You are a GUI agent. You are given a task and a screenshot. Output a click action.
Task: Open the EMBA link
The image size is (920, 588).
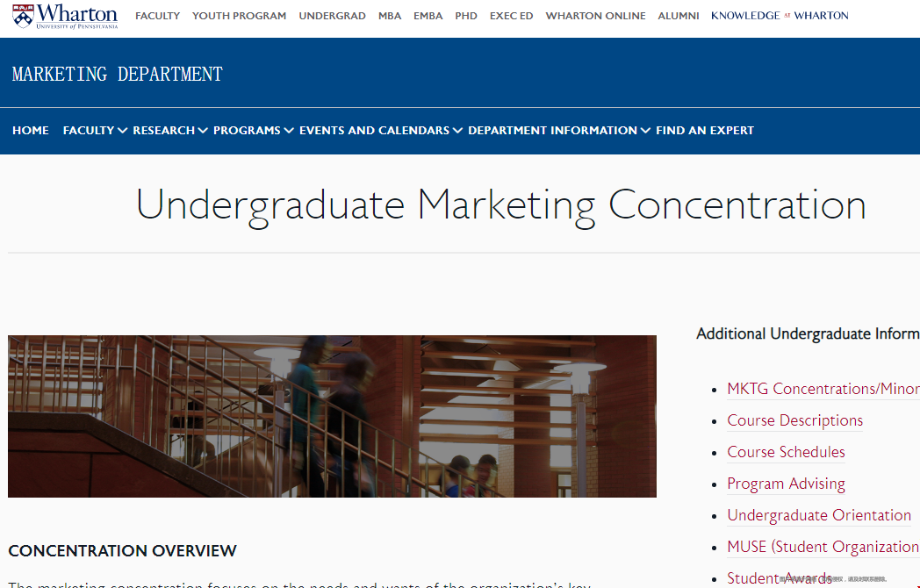tap(428, 16)
